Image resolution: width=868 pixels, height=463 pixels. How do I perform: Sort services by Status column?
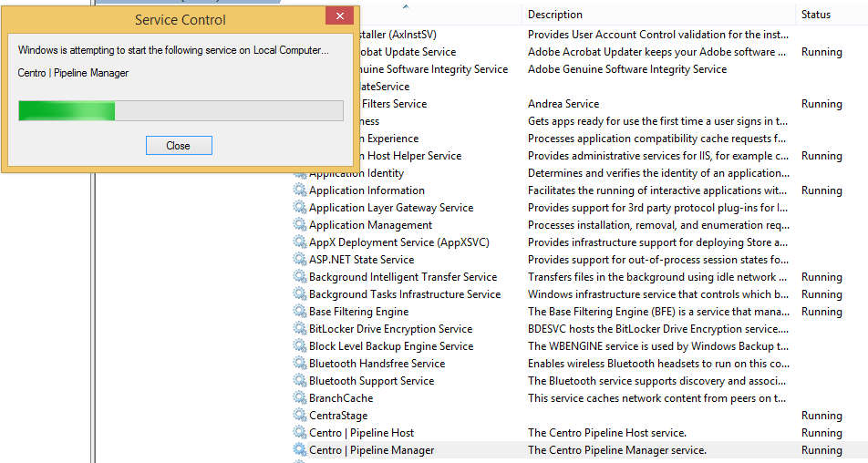click(x=815, y=15)
